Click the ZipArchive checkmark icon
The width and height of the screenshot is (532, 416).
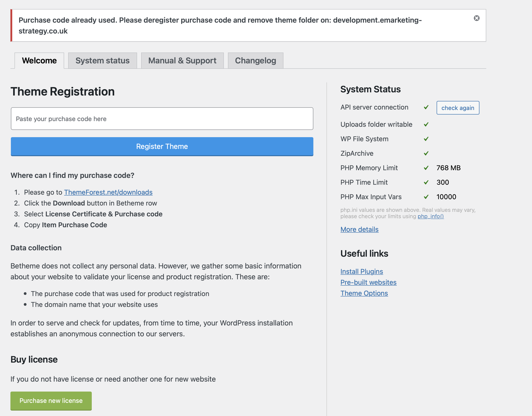click(x=426, y=153)
